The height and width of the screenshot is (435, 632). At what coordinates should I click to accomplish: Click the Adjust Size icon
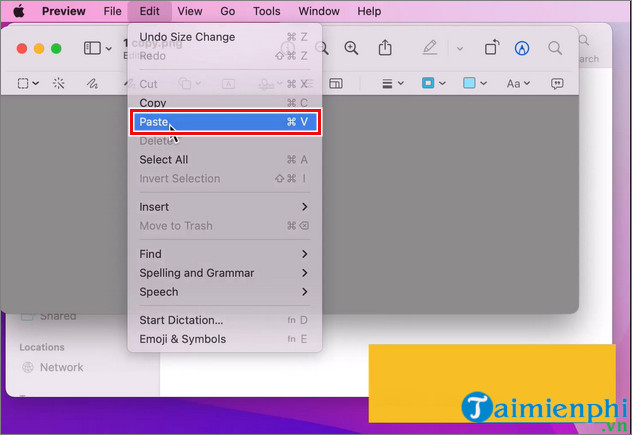pyautogui.click(x=336, y=83)
